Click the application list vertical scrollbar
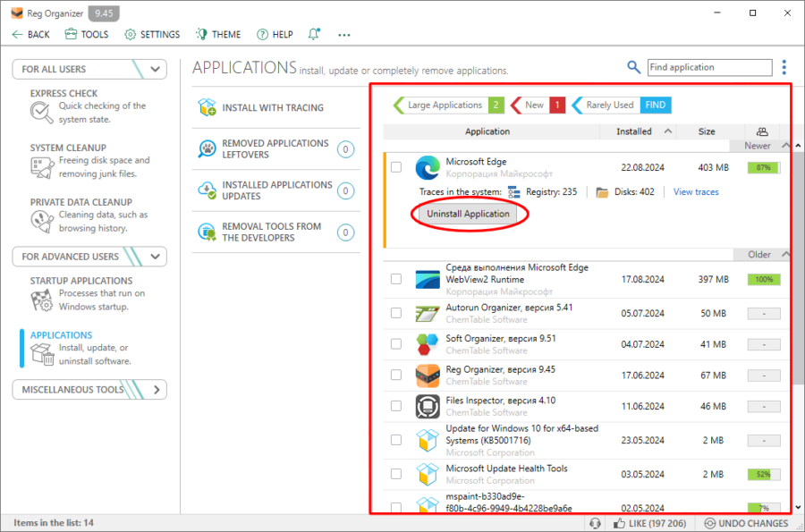Image resolution: width=805 pixels, height=532 pixels. [x=797, y=266]
